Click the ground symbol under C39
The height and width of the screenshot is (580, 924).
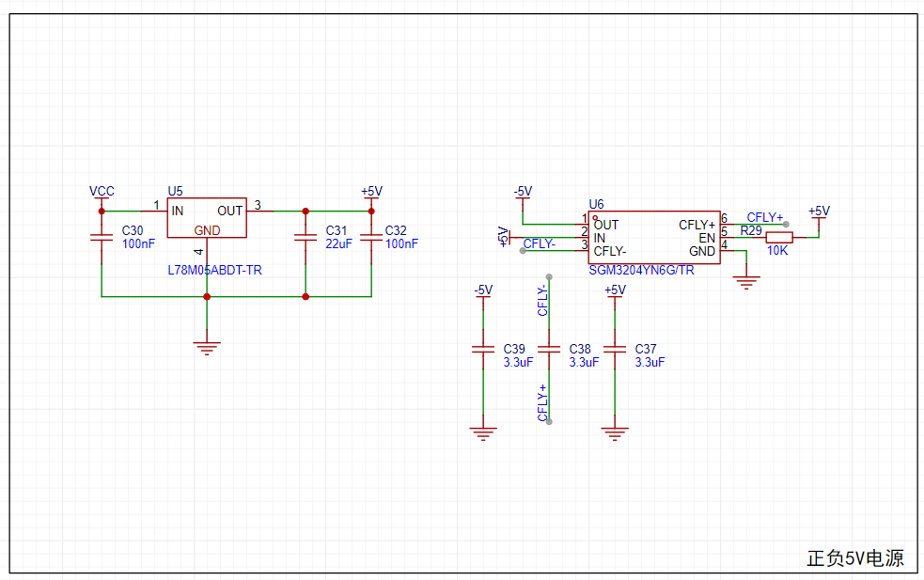pyautogui.click(x=483, y=433)
